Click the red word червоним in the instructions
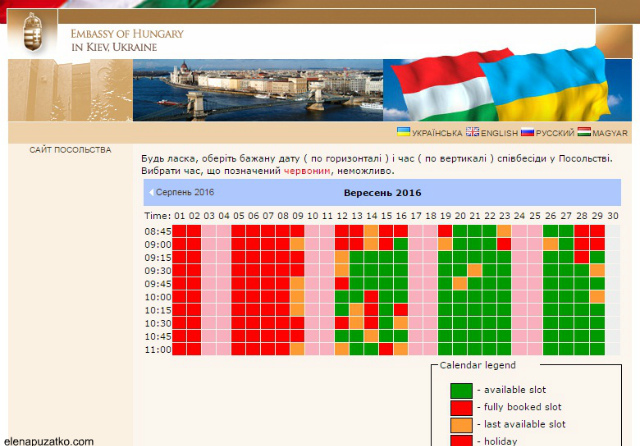The image size is (640, 446). (x=307, y=171)
